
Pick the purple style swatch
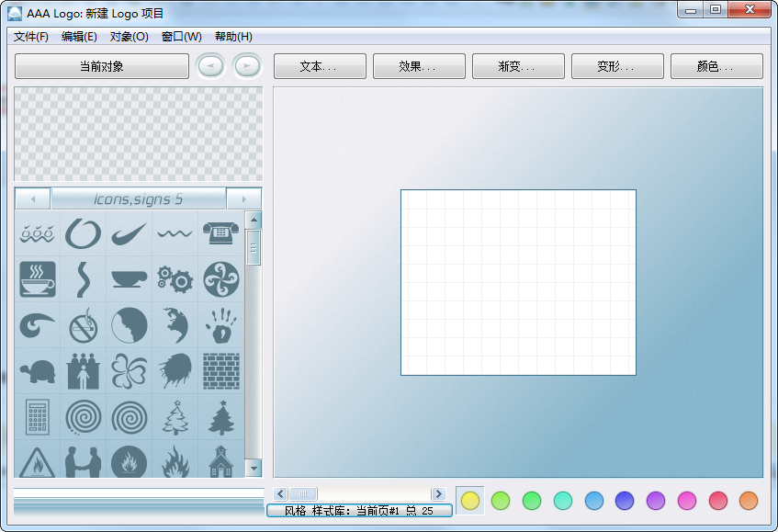656,501
